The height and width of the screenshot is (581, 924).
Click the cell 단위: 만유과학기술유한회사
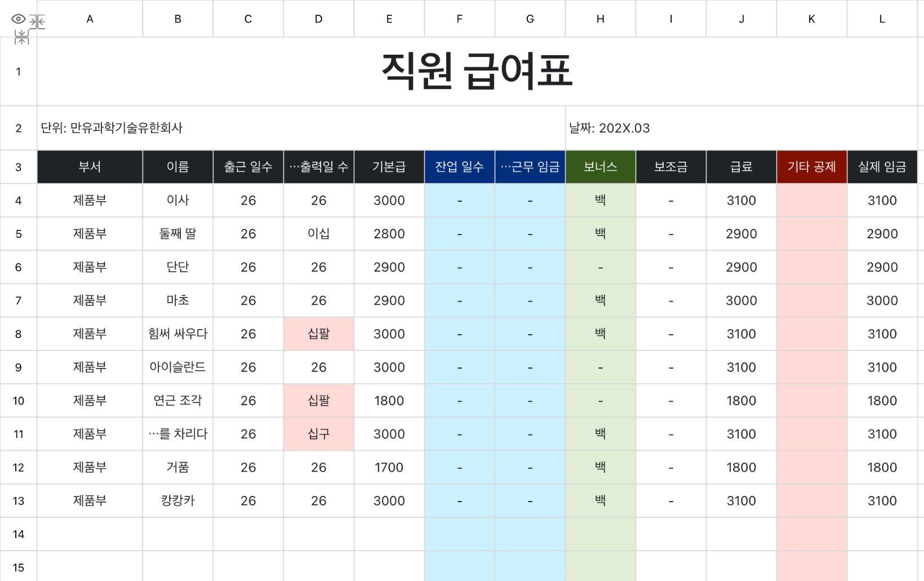click(301, 128)
